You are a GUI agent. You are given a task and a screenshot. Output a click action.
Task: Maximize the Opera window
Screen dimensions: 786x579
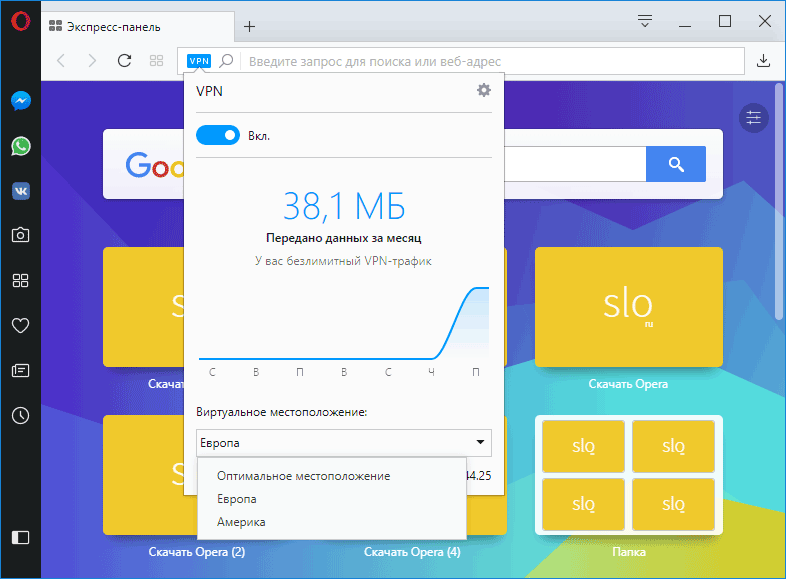pyautogui.click(x=725, y=21)
